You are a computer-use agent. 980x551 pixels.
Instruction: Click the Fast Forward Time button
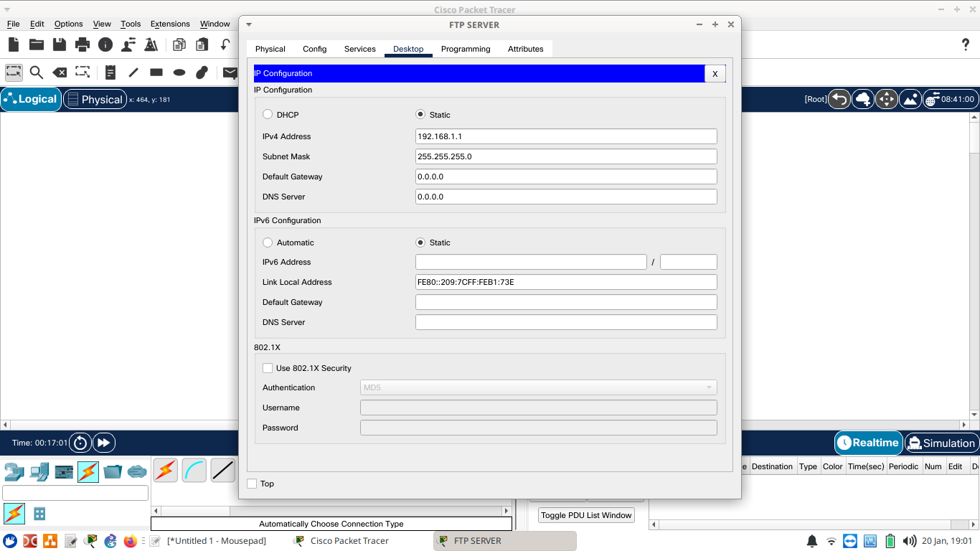pos(103,443)
